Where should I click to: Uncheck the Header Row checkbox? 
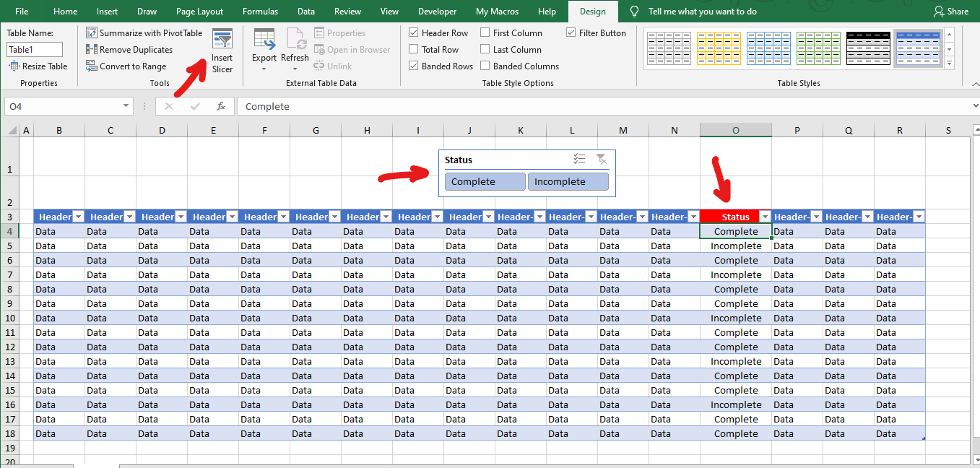[414, 33]
